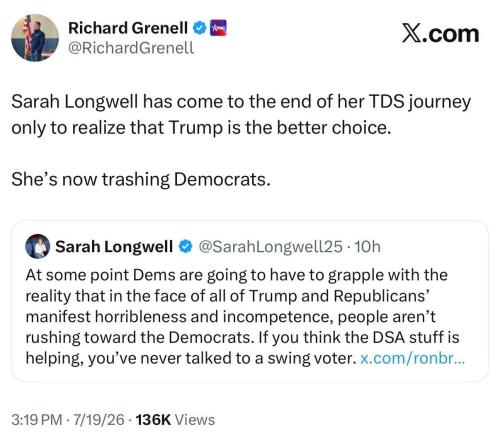Open Richard Grenell's profile avatar
500x446 pixels.
coord(35,38)
